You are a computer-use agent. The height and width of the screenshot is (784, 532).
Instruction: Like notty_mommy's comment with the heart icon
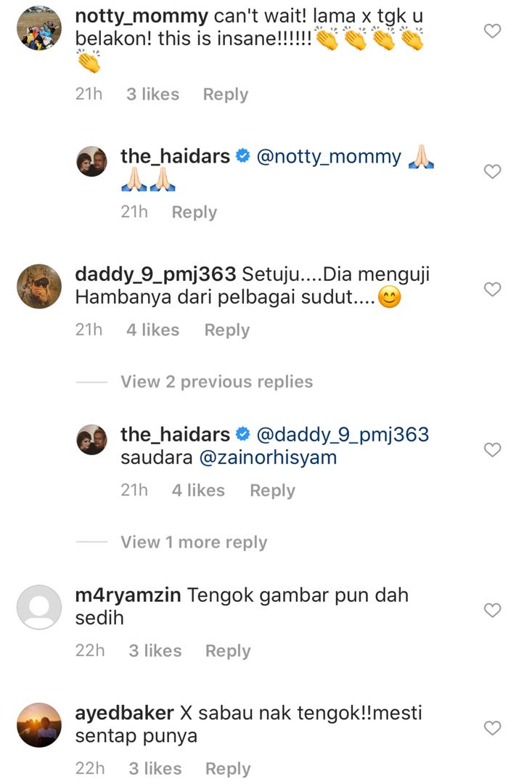493,31
